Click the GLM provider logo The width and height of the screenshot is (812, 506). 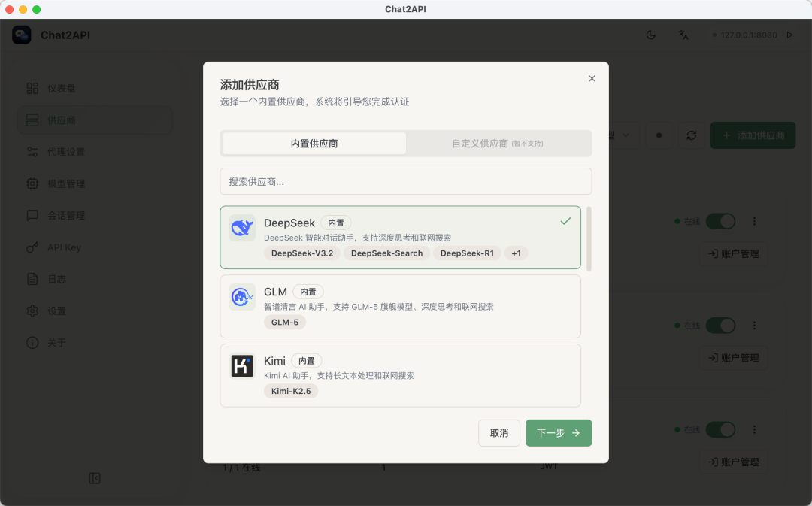pyautogui.click(x=242, y=297)
